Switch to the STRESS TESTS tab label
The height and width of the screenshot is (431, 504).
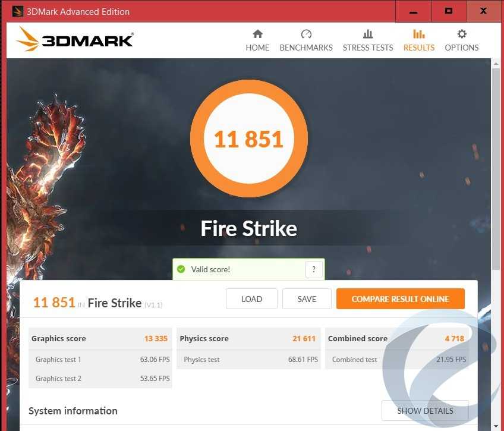(368, 48)
